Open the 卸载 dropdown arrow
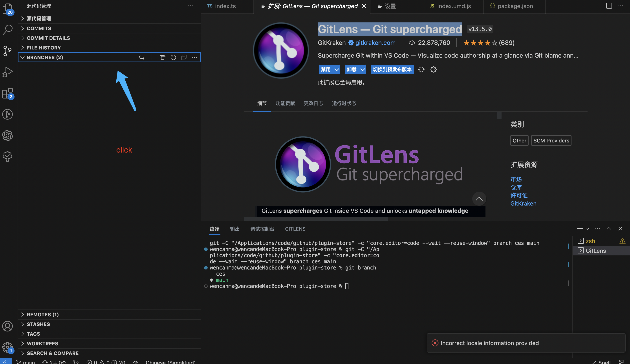The height and width of the screenshot is (364, 630). [363, 69]
